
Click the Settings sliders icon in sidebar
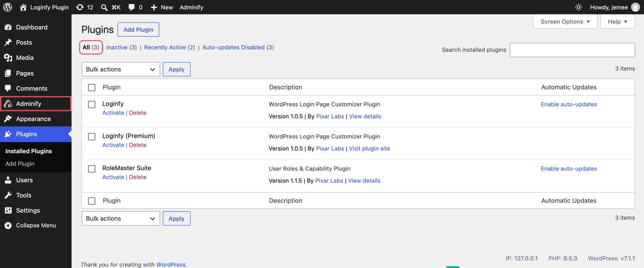(8, 211)
